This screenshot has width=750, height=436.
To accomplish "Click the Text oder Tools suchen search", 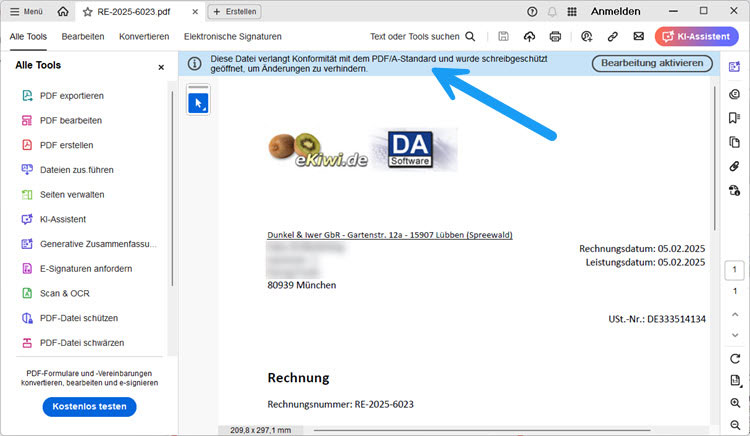I will pyautogui.click(x=422, y=37).
